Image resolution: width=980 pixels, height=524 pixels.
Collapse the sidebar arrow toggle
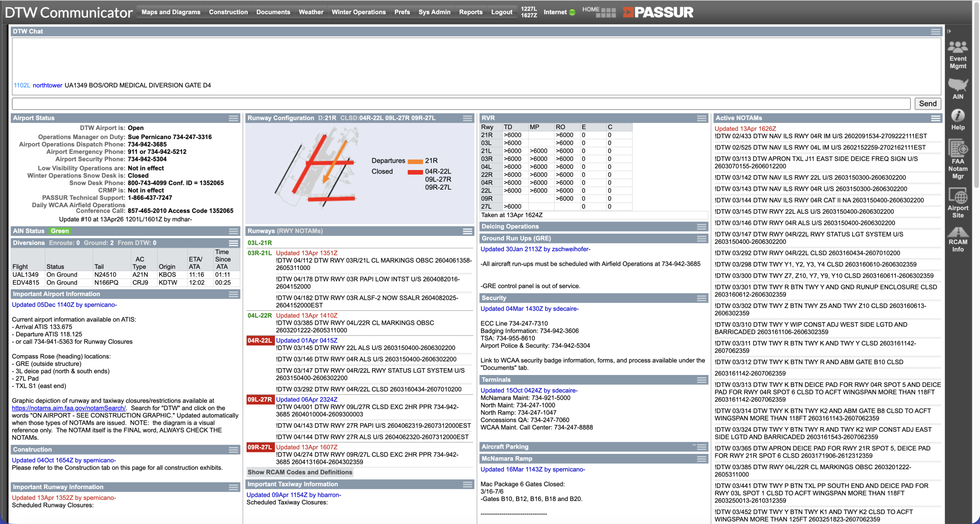[x=949, y=31]
